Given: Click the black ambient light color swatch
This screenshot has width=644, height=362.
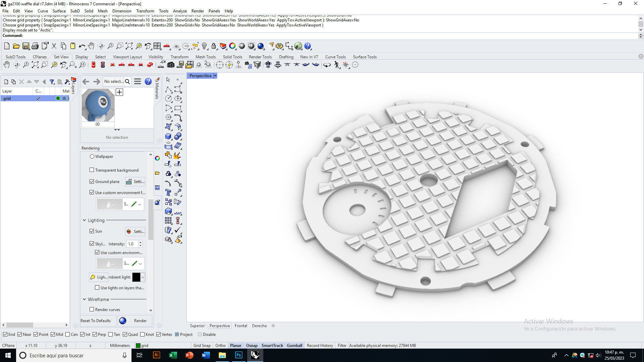Looking at the screenshot, I should coord(136,277).
